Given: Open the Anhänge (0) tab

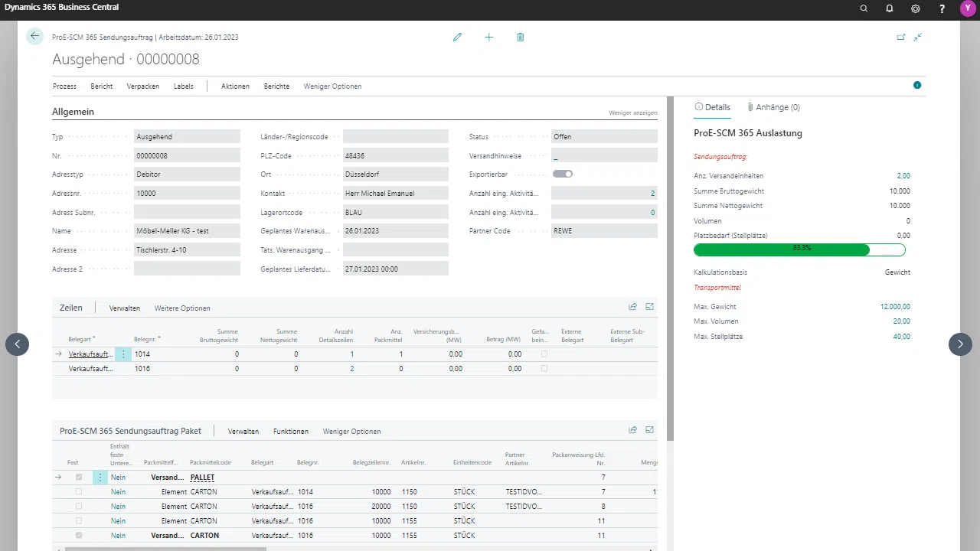Looking at the screenshot, I should [773, 107].
